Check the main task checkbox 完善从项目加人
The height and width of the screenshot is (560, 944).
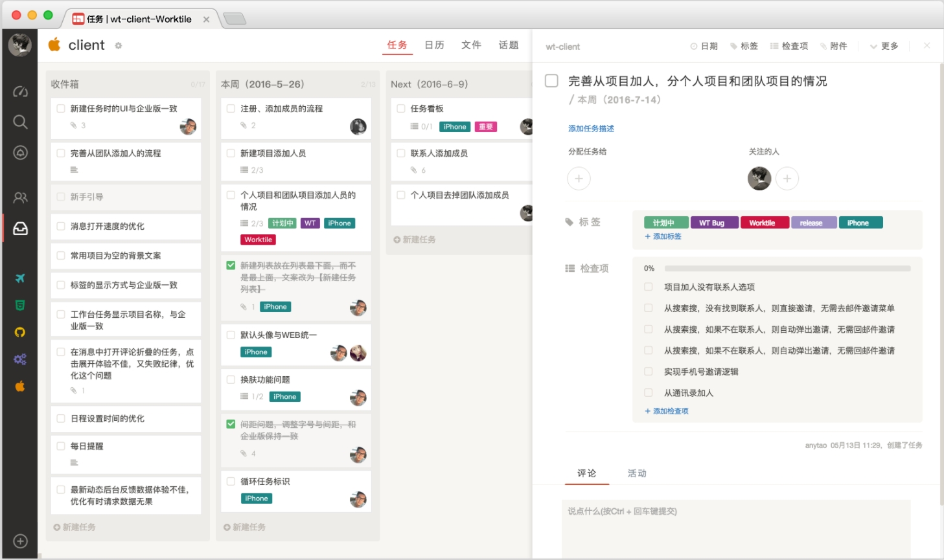[551, 81]
